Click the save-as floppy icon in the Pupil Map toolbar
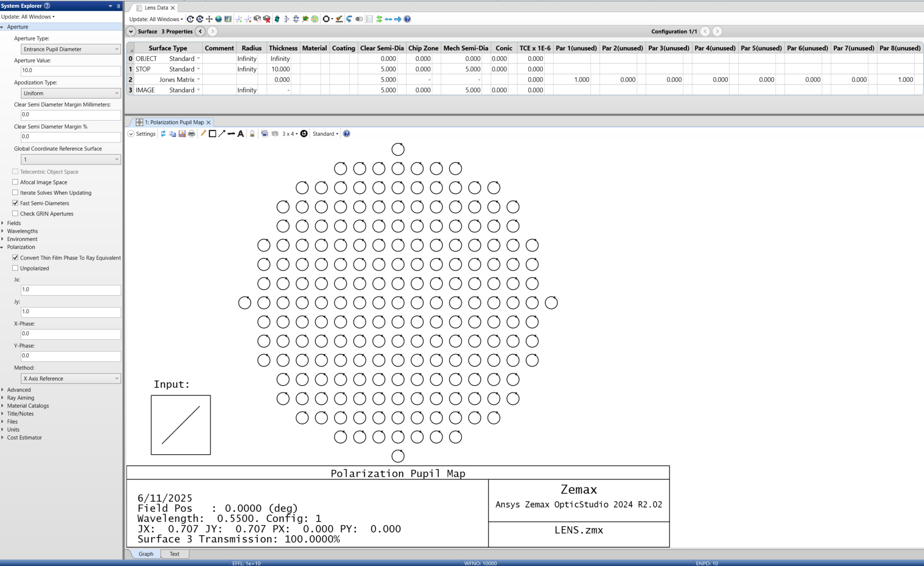924x566 pixels. [x=182, y=134]
